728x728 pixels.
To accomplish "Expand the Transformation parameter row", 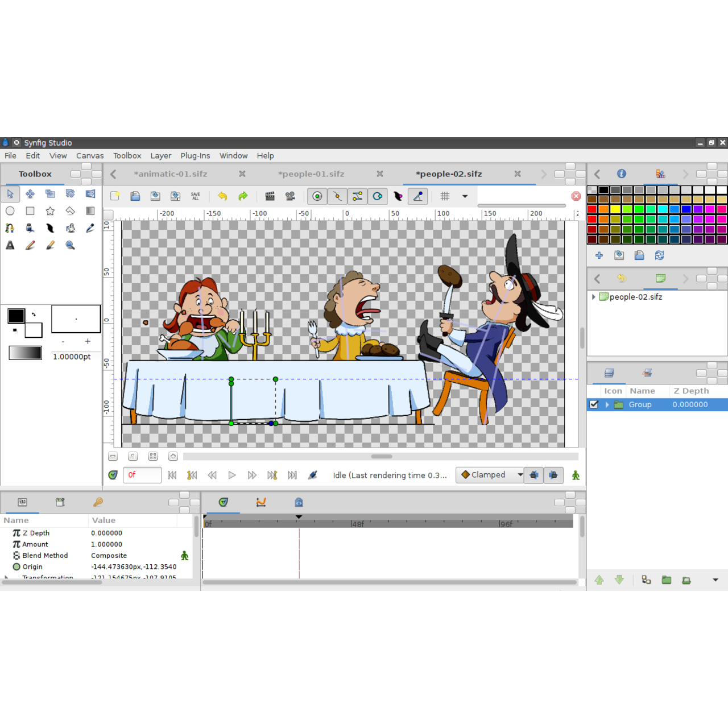I will (6, 577).
